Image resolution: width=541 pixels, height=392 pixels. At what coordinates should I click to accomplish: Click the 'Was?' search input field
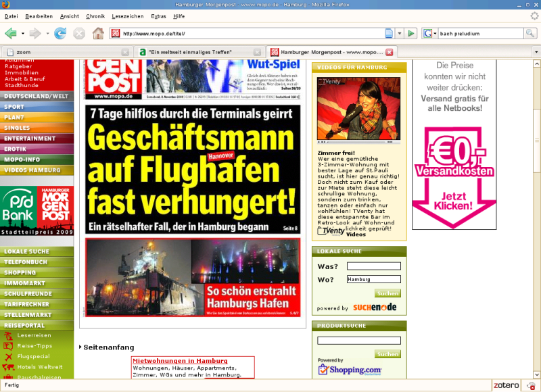coord(374,266)
